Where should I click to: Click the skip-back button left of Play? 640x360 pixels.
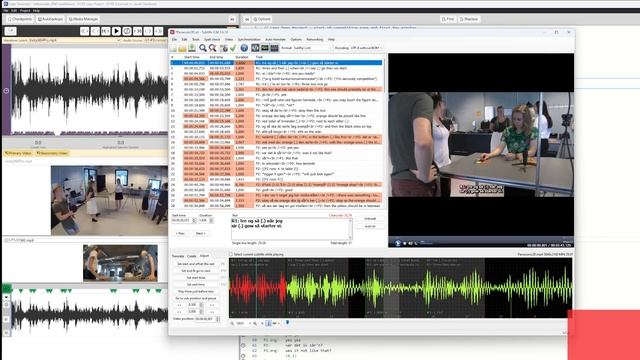(106, 31)
